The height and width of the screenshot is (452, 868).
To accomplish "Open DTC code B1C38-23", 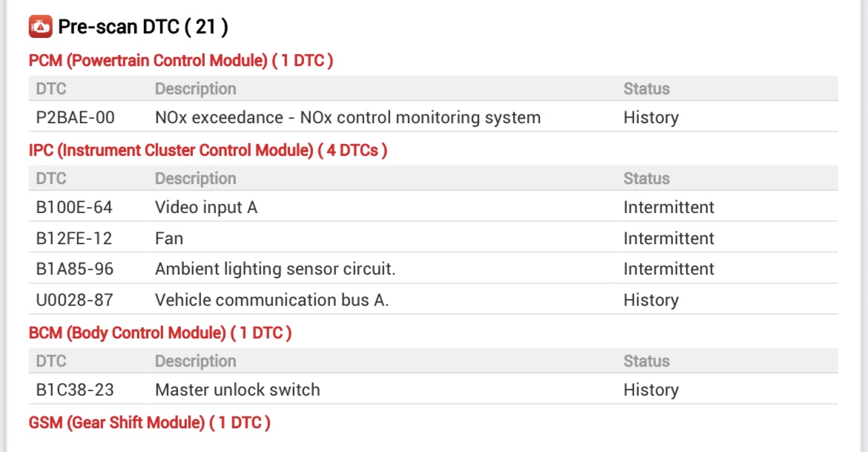I will coord(74,390).
